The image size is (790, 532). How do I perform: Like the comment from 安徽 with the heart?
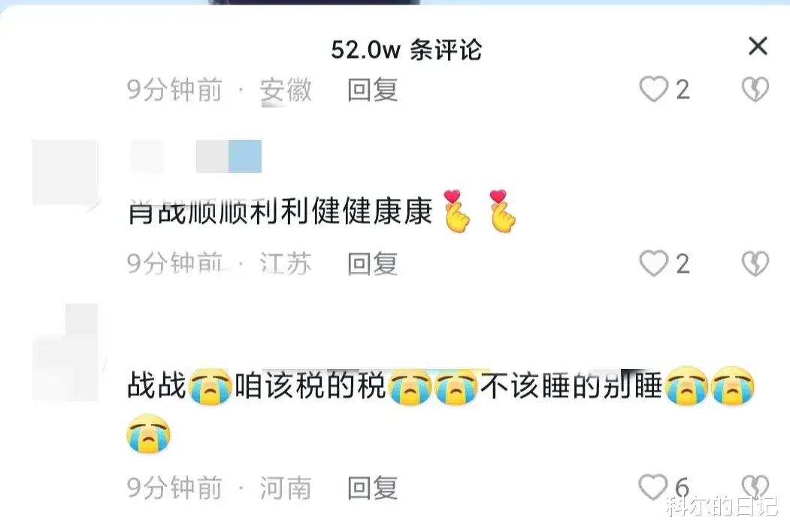[x=653, y=89]
